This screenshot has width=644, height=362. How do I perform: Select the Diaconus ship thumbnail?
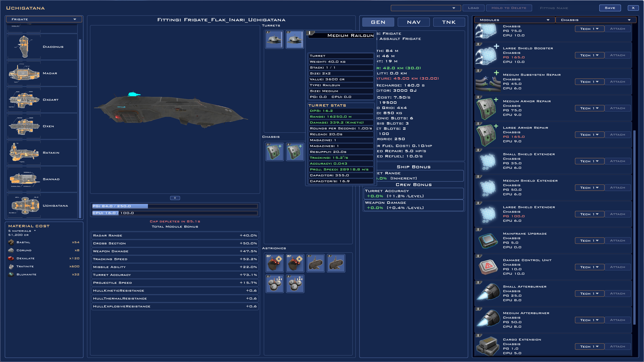[x=24, y=47]
